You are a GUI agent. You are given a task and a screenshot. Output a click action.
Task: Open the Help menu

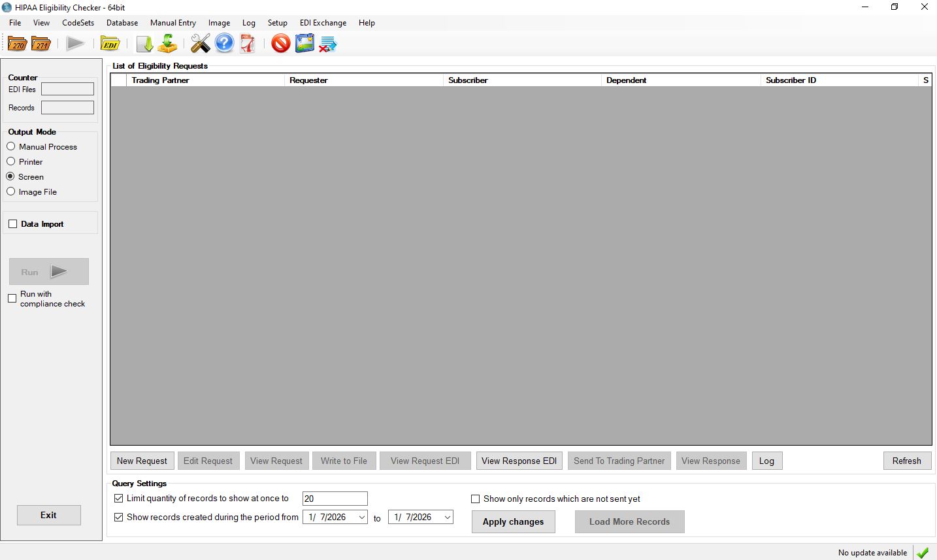tap(367, 23)
